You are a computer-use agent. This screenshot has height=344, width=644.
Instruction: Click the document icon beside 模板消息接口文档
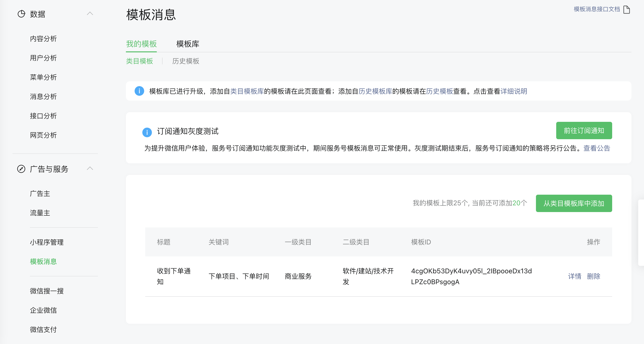[626, 9]
